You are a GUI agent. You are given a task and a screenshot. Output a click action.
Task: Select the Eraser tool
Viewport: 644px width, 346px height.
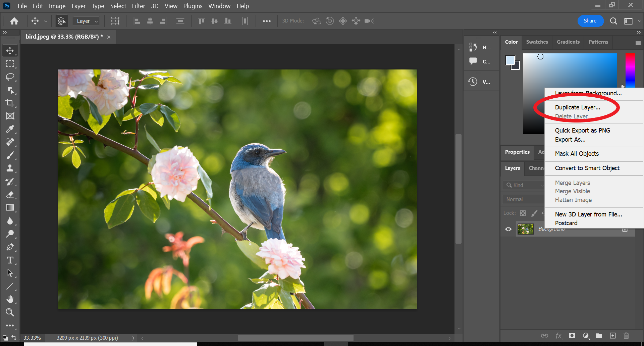point(10,195)
